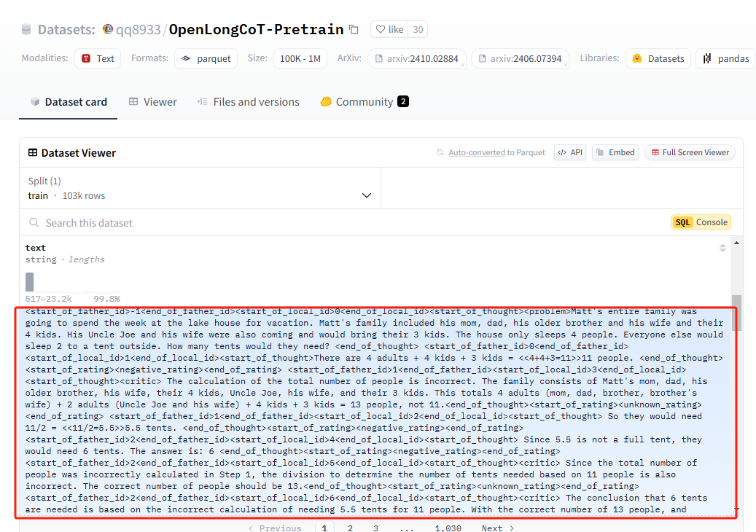This screenshot has height=532, width=756.
Task: Open the Files and versions tab
Action: [x=249, y=102]
